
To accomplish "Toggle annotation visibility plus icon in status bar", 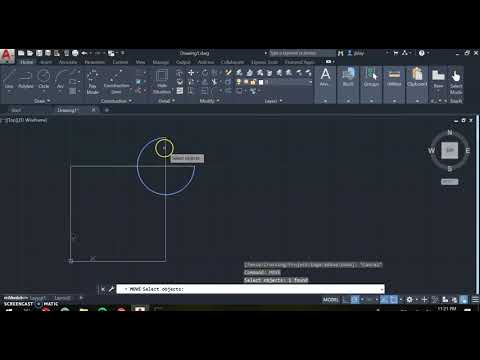I will pos(424,300).
